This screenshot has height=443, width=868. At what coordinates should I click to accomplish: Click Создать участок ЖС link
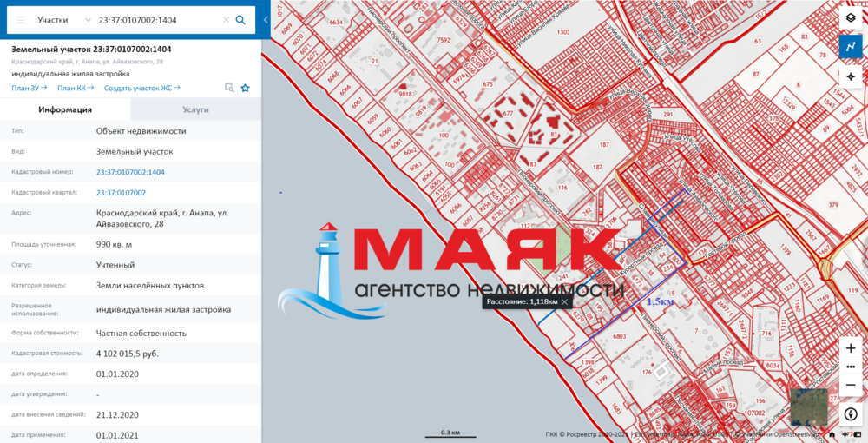pyautogui.click(x=141, y=88)
